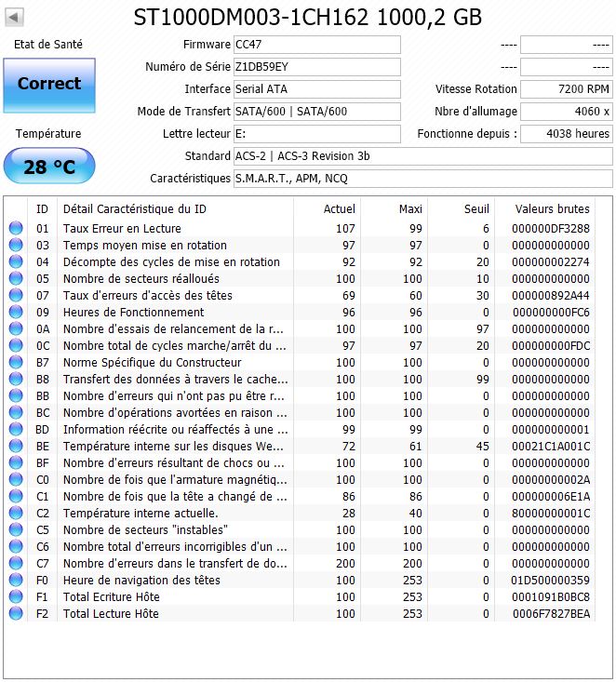This screenshot has width=616, height=682.
Task: Click raw value 0001091B0BC8
Action: [x=550, y=596]
